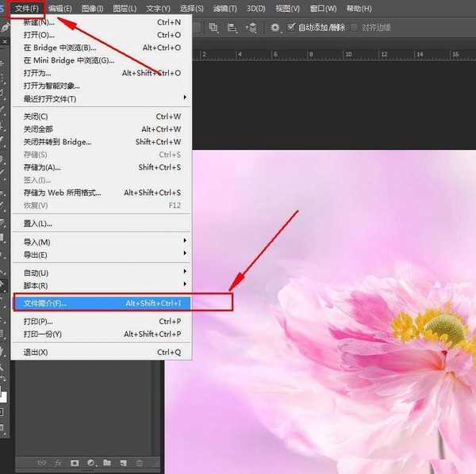Image resolution: width=476 pixels, height=474 pixels.
Task: Open the 帮助(H) menu
Action: pyautogui.click(x=359, y=9)
